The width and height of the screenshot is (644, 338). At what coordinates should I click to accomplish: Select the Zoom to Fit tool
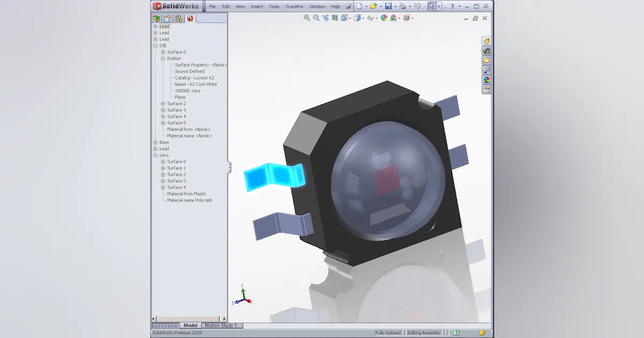pyautogui.click(x=306, y=18)
